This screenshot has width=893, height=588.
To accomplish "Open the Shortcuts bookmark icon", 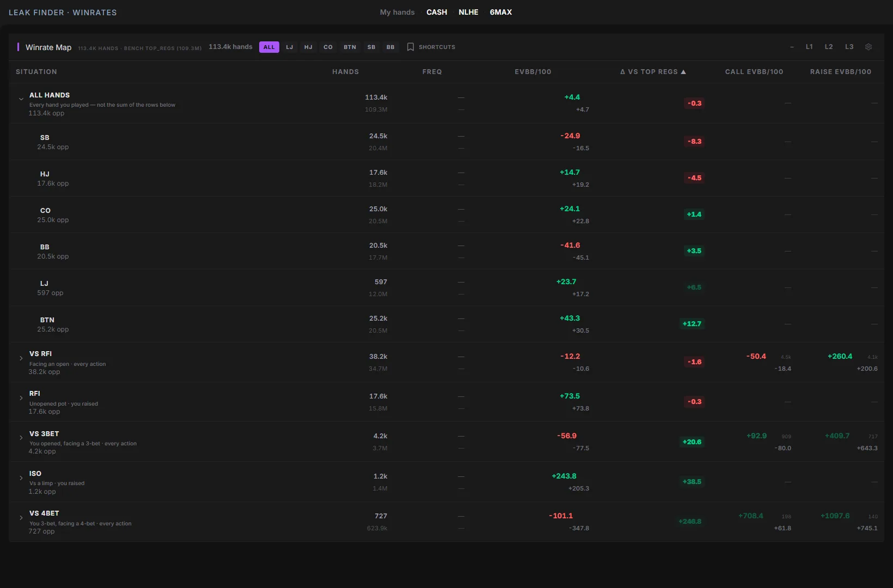I will coord(411,47).
